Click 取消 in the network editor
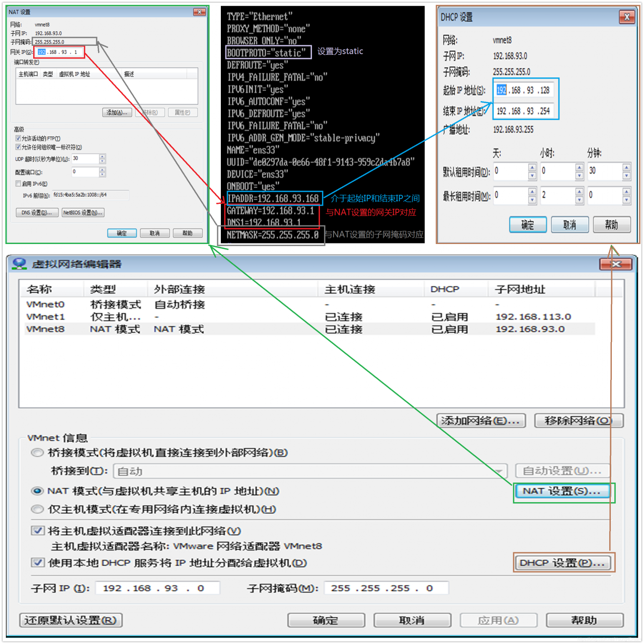The image size is (644, 644). [x=412, y=620]
